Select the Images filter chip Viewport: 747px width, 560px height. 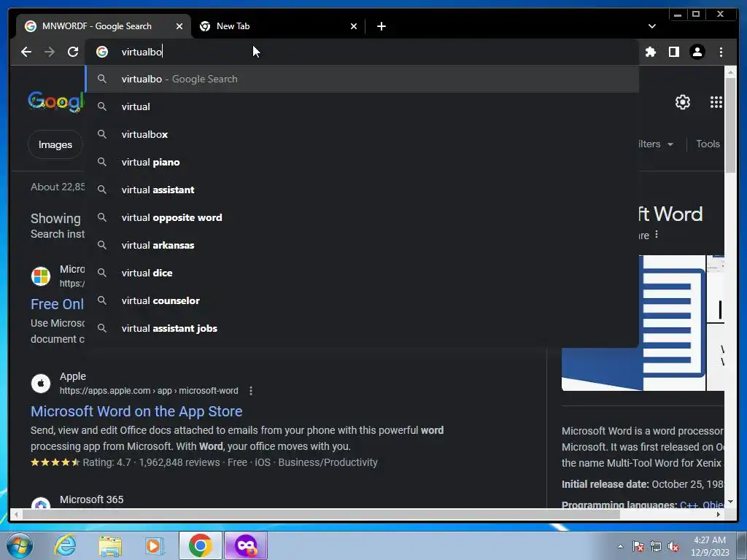pyautogui.click(x=55, y=144)
